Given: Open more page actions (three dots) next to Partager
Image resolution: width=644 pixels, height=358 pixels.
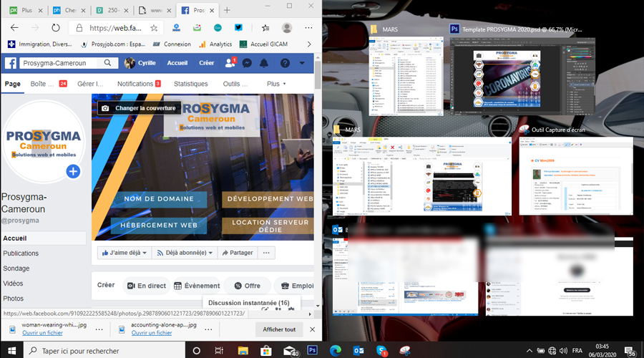Looking at the screenshot, I should click(x=266, y=252).
